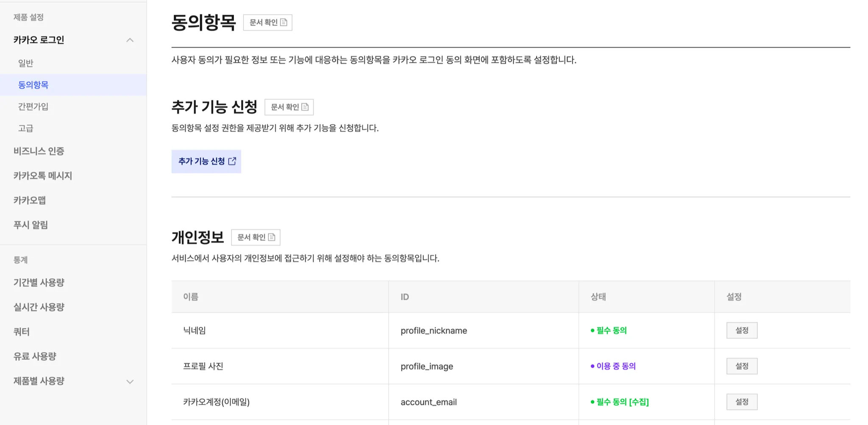This screenshot has width=868, height=425.
Task: Click the 추가 기능 신청 external link button
Action: 206,161
